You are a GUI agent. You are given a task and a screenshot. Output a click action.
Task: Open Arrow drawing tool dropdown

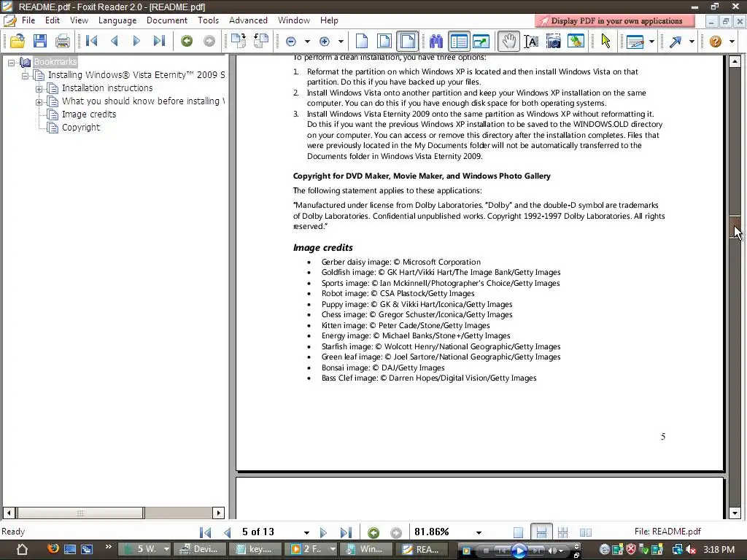(692, 42)
